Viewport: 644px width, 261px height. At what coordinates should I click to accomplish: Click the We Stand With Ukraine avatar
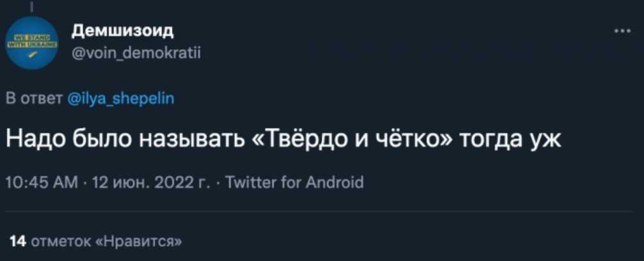pyautogui.click(x=33, y=42)
